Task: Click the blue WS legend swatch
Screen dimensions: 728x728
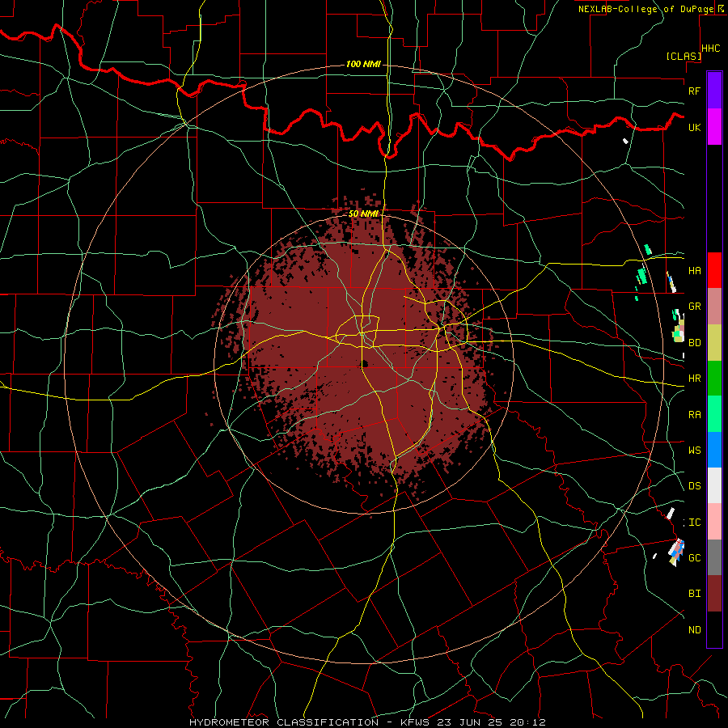Action: 714,450
